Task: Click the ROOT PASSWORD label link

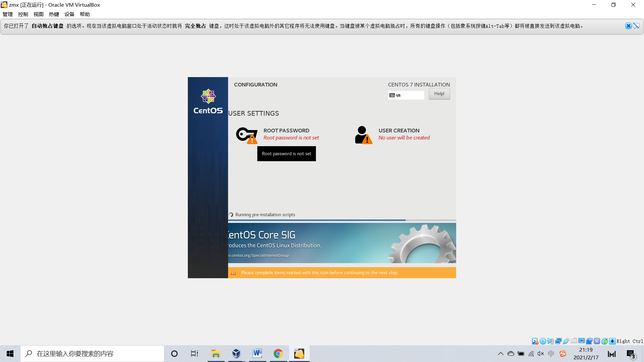Action: click(x=286, y=130)
